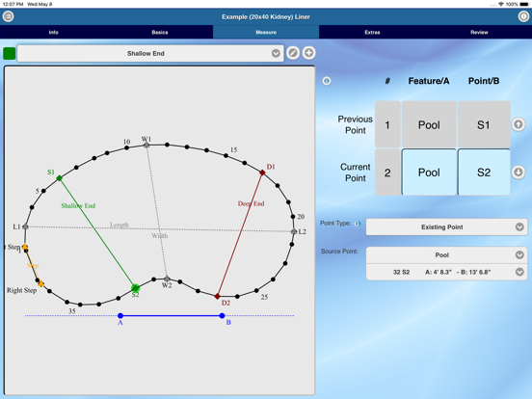Open the Point Type info icon
532x399 pixels.
coord(358,224)
